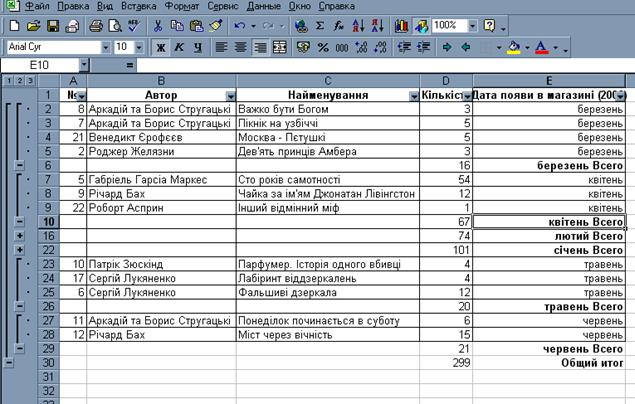Apply comma style 000 icon
Image resolution: width=635 pixels, height=404 pixels.
pos(342,47)
